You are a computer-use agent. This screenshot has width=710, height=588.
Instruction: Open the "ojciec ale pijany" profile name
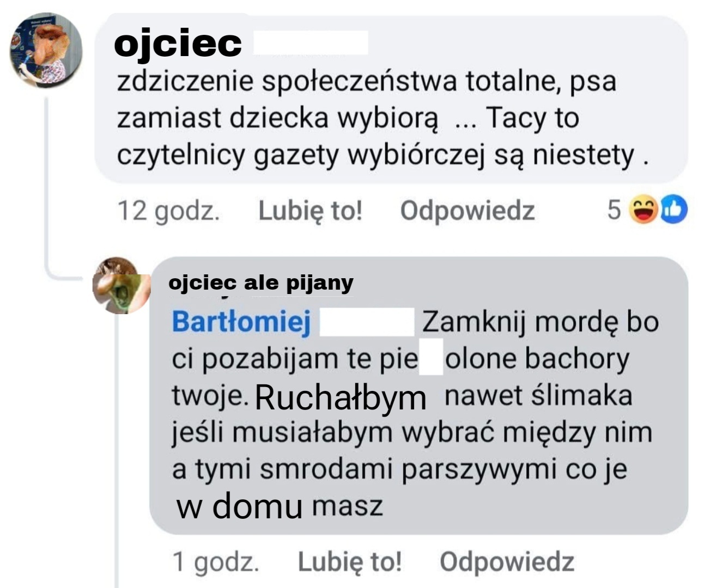[x=261, y=283]
